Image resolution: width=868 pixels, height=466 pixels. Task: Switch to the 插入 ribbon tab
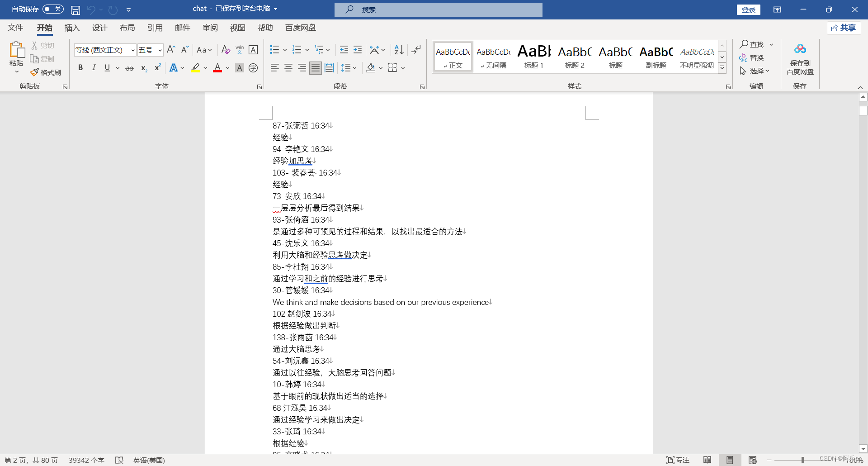point(72,28)
